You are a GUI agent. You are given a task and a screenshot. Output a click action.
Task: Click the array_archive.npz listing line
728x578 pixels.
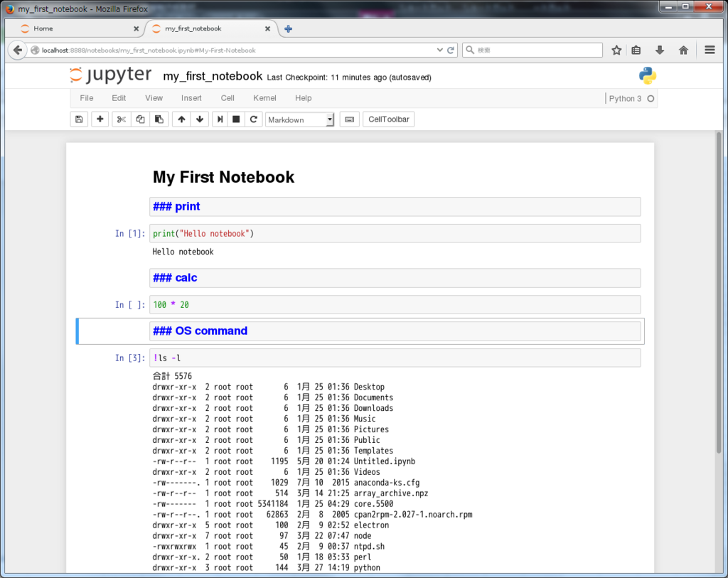(x=290, y=493)
